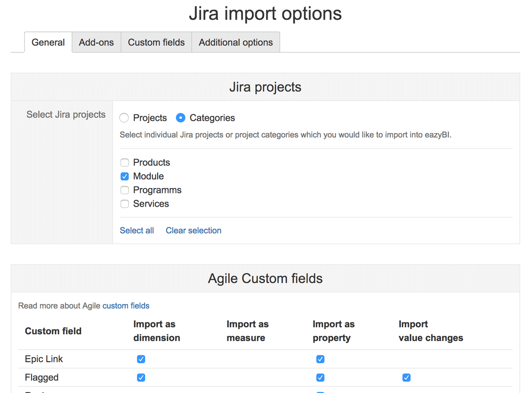Click the Agile Custom fields section heading
Image resolution: width=532 pixels, height=393 pixels.
click(x=265, y=278)
